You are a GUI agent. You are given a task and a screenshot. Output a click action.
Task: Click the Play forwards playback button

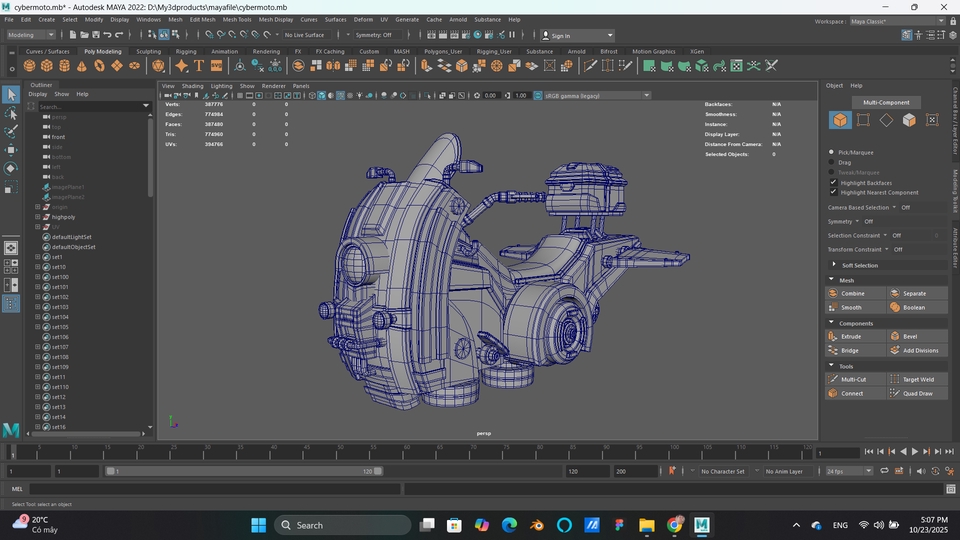915,452
